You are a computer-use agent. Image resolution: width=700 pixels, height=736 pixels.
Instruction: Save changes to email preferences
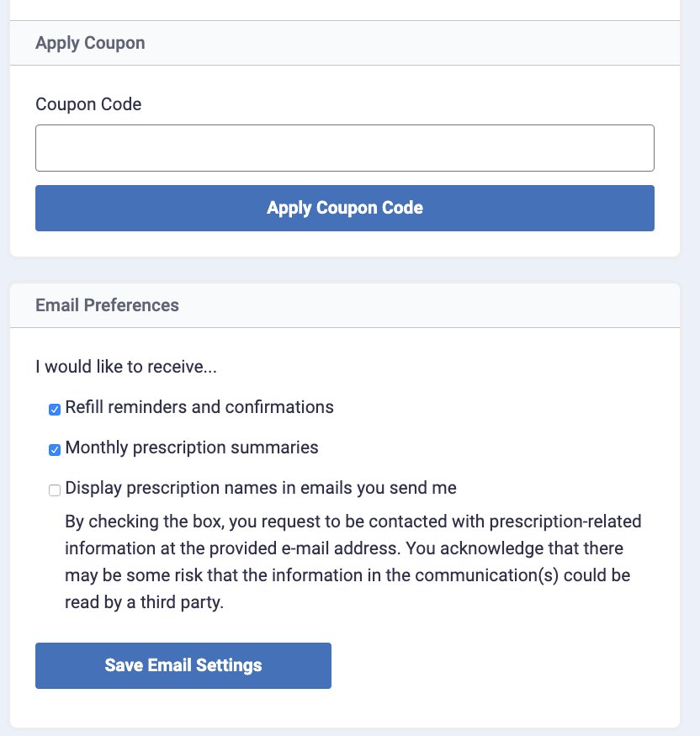(x=183, y=665)
